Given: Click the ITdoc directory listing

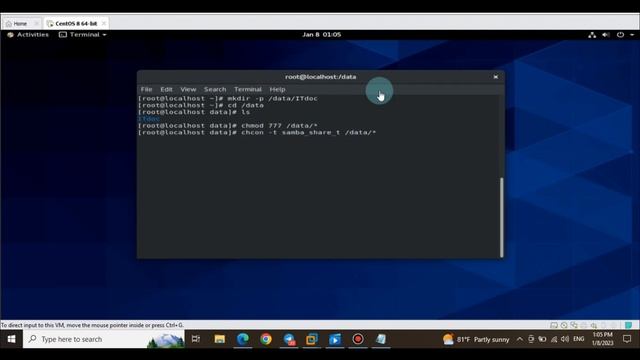Looking at the screenshot, I should click(149, 119).
